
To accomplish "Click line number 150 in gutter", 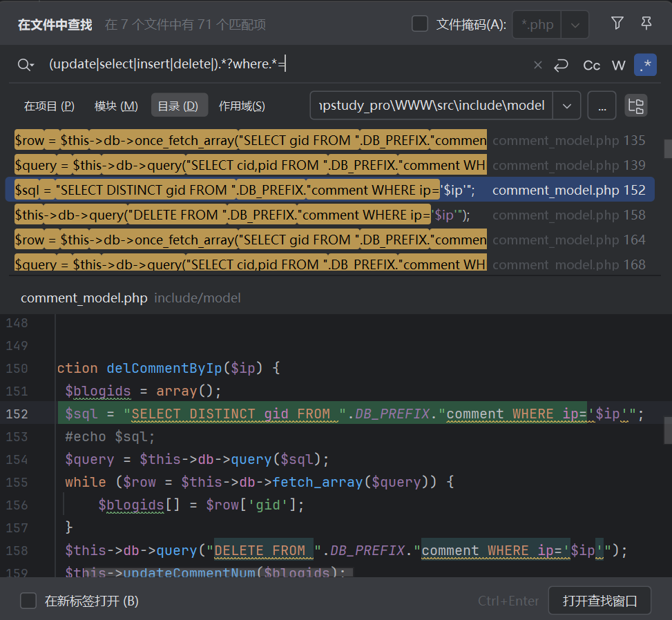I will (x=17, y=369).
